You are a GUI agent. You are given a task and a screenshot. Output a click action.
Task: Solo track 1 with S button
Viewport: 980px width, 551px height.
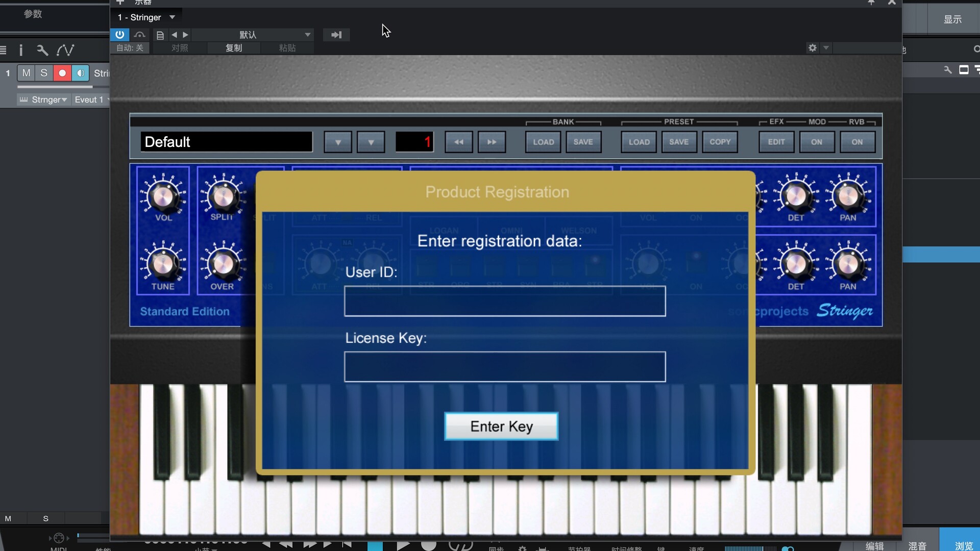point(44,73)
